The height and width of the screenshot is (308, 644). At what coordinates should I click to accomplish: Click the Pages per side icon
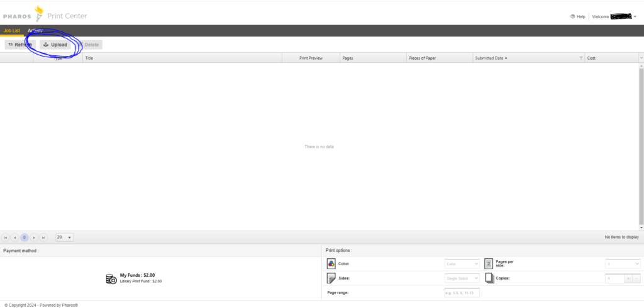pos(489,263)
